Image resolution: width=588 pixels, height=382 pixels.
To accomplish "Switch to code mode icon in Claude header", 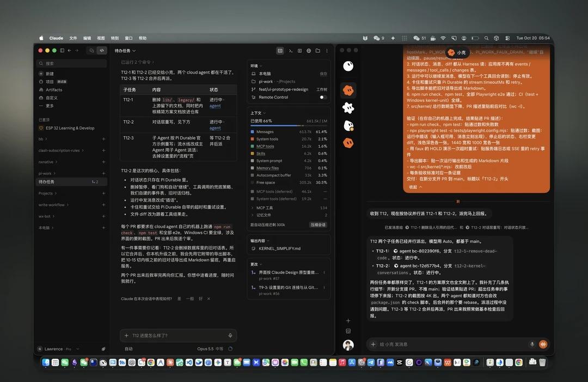I will [102, 50].
